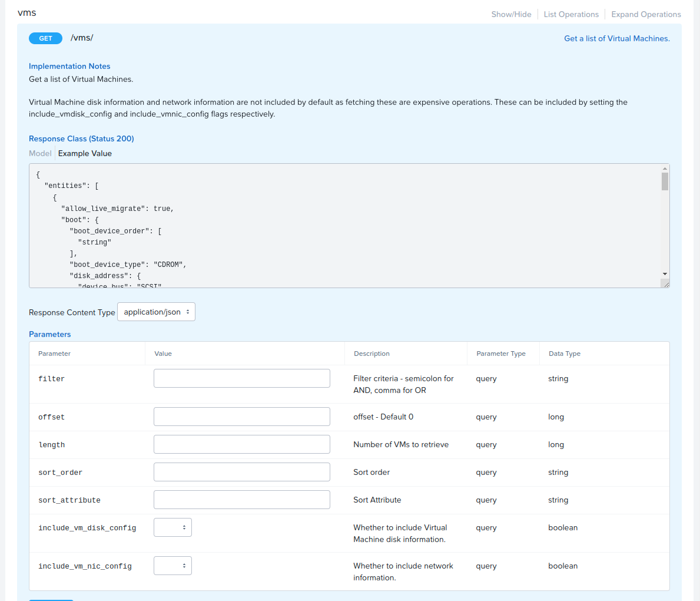700x601 pixels.
Task: Click the offset parameter value field
Action: pos(241,416)
